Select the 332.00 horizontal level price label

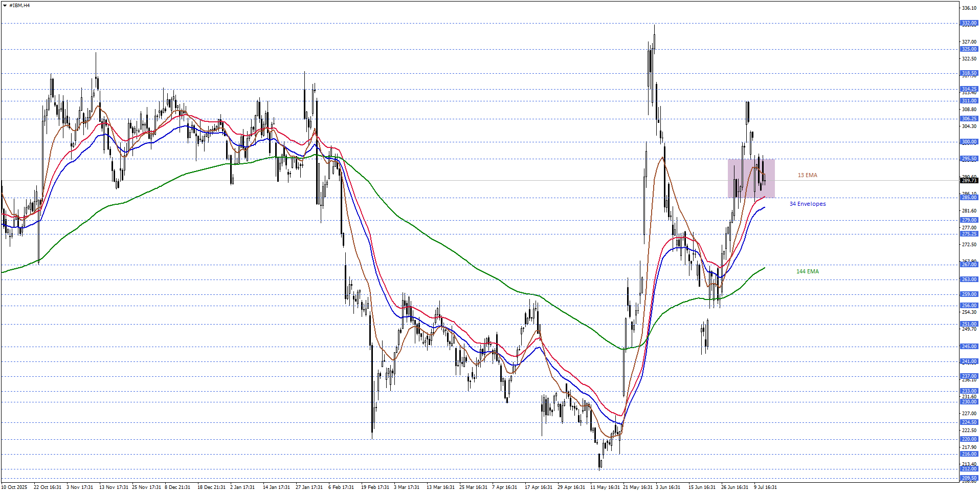969,23
